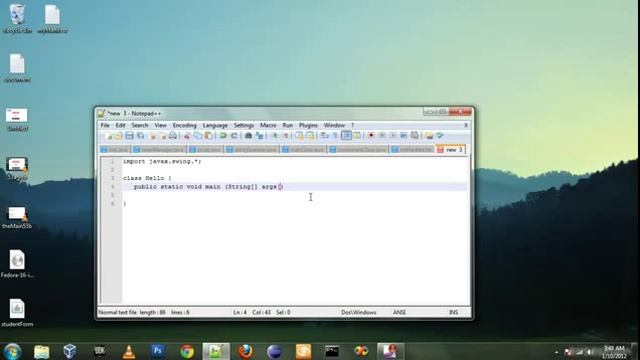The width and height of the screenshot is (640, 360).
Task: Open Windows Explorer from taskbar
Action: click(x=42, y=351)
